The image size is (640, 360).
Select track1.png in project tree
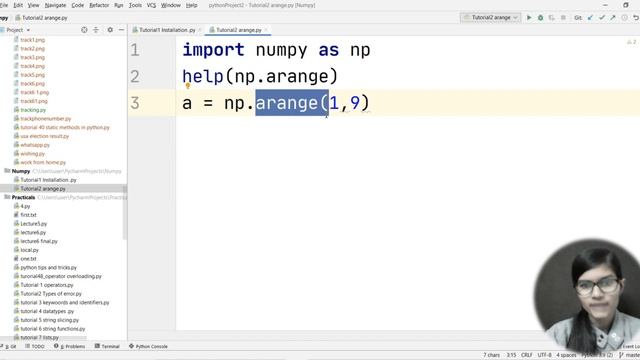coord(32,40)
